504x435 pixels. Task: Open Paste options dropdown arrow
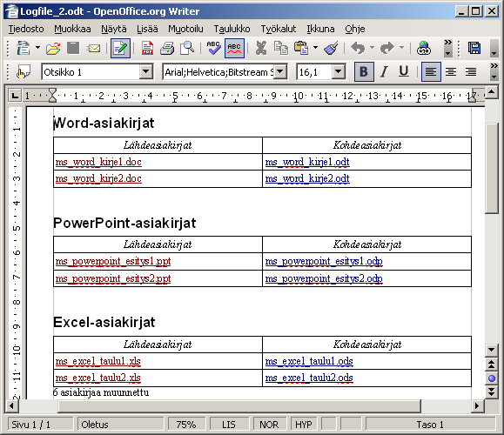315,48
